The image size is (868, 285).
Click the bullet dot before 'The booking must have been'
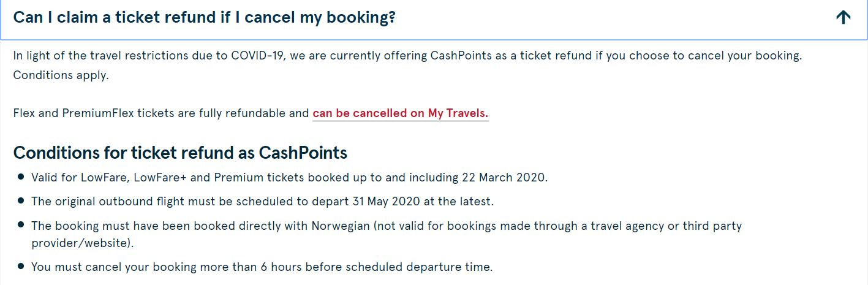[21, 225]
